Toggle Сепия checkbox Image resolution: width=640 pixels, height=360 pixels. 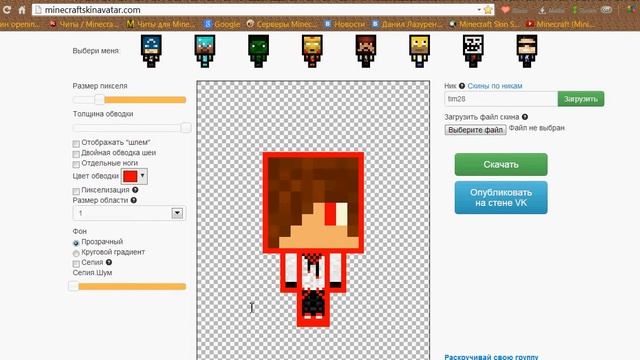(76, 264)
